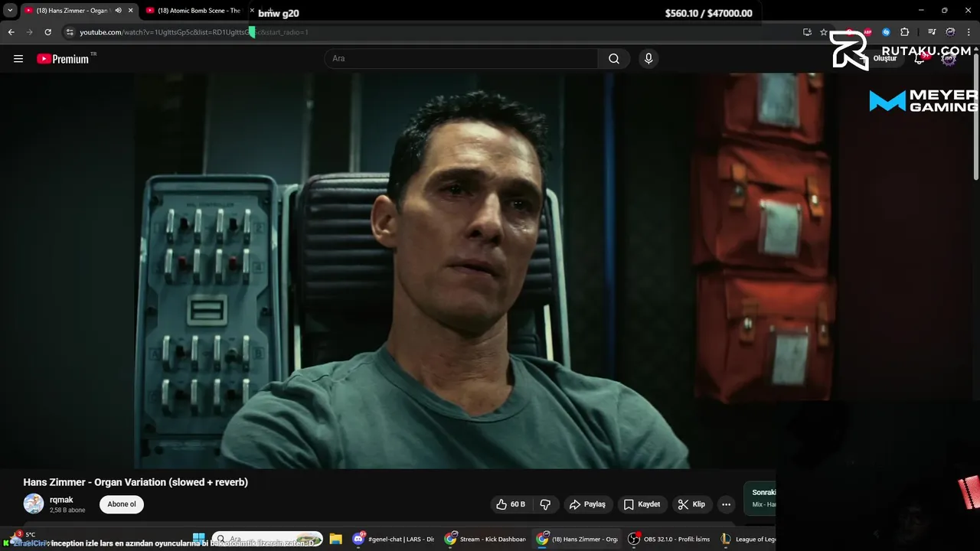The width and height of the screenshot is (980, 551).
Task: Focus the 'Ara' YouTube search field
Action: [462, 59]
